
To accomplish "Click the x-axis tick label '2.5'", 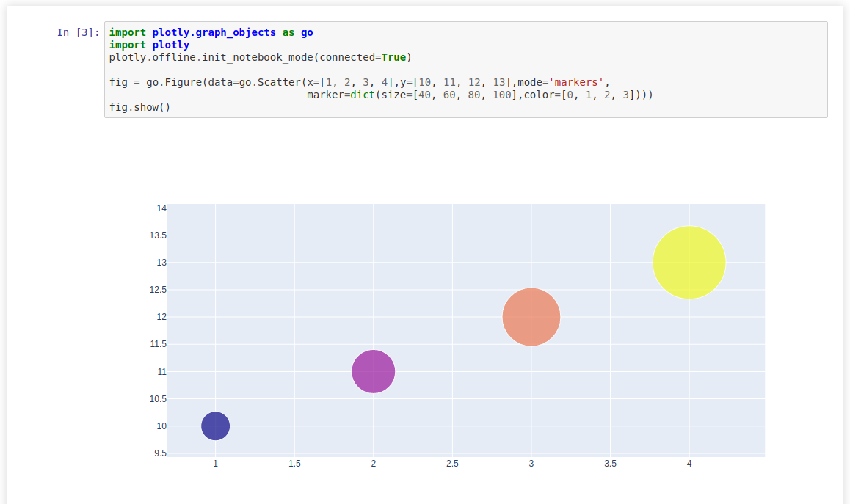I will pos(452,463).
